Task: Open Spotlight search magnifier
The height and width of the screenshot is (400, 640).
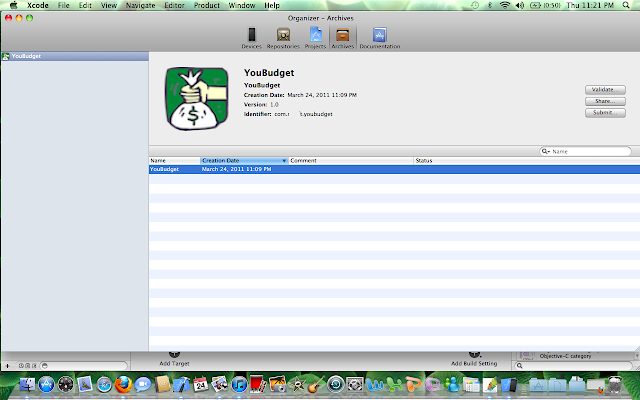Action: tap(626, 5)
